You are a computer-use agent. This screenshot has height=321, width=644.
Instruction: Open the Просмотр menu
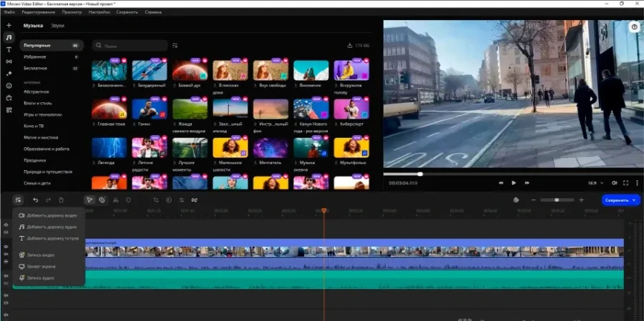tap(72, 12)
